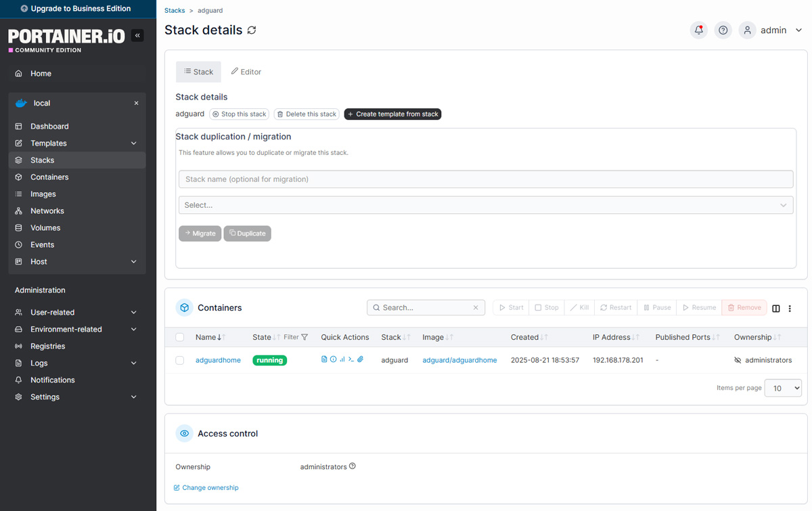
Task: Click Create template from stack
Action: (x=392, y=114)
